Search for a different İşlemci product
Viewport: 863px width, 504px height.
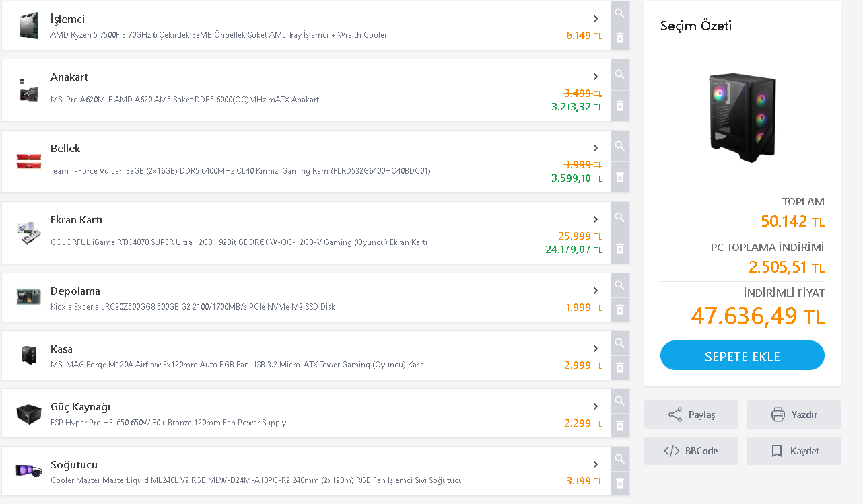[620, 13]
